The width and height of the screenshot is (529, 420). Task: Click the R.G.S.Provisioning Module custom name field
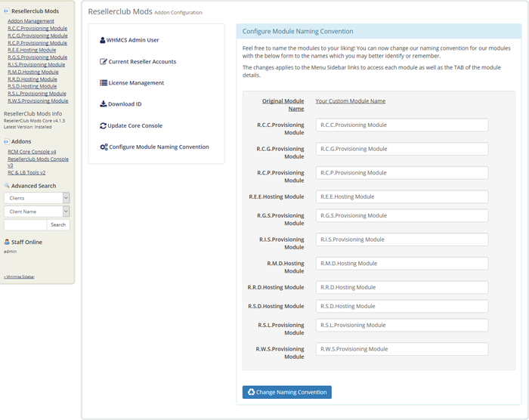click(x=402, y=215)
